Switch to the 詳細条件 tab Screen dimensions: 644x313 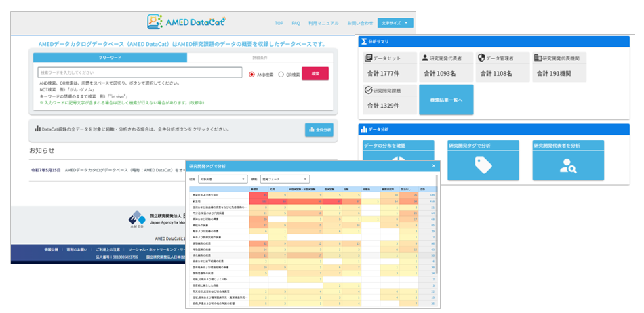click(260, 58)
